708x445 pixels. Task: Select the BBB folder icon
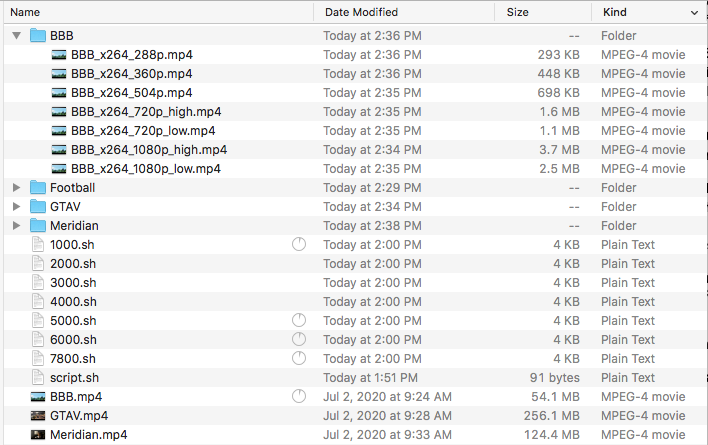tap(38, 35)
